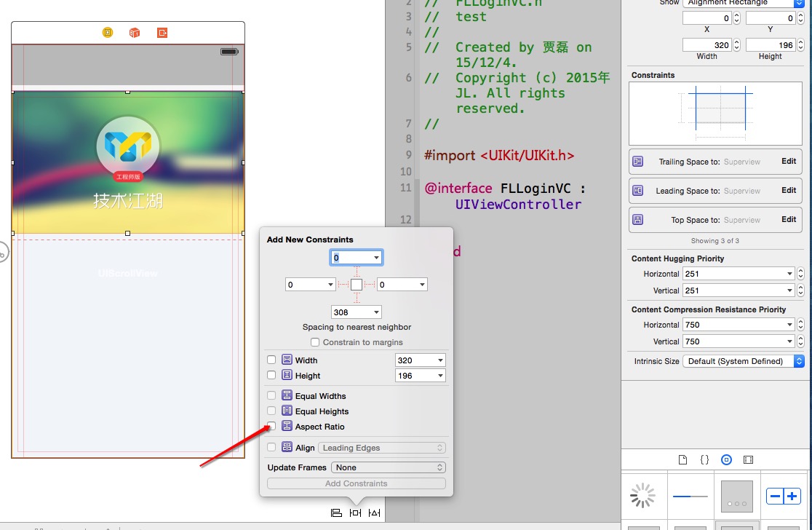Open the Pin constraints tool
812x530 pixels.
click(355, 513)
